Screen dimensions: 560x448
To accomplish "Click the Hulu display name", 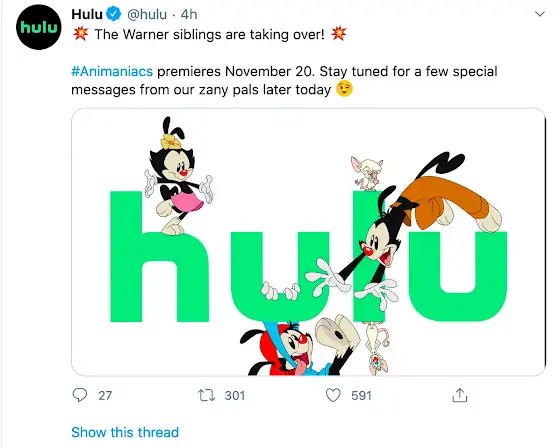I will tap(87, 14).
